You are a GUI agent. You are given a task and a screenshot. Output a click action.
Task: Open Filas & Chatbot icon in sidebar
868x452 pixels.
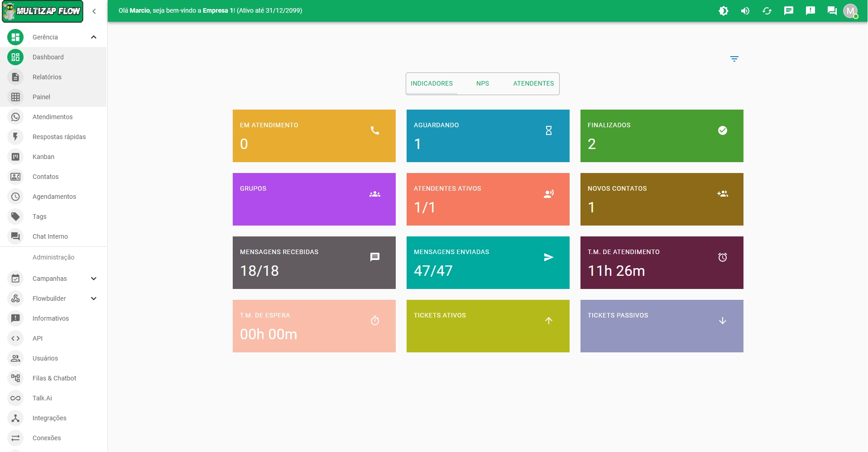pos(15,378)
